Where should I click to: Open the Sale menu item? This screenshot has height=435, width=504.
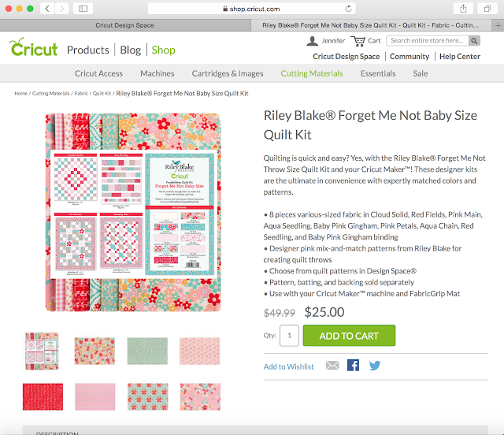(420, 73)
